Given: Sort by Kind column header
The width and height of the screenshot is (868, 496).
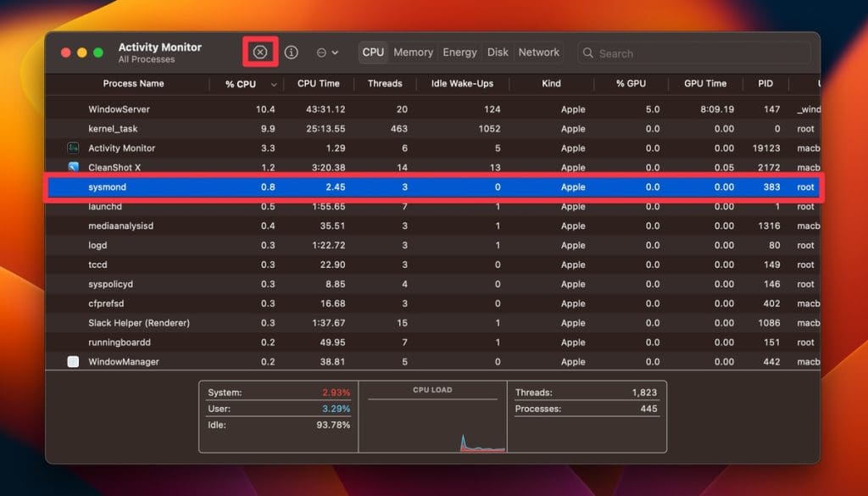Looking at the screenshot, I should (x=551, y=84).
